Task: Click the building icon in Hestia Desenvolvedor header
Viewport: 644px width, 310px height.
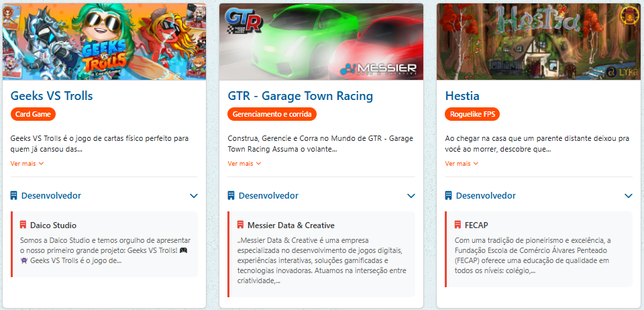Action: [449, 196]
